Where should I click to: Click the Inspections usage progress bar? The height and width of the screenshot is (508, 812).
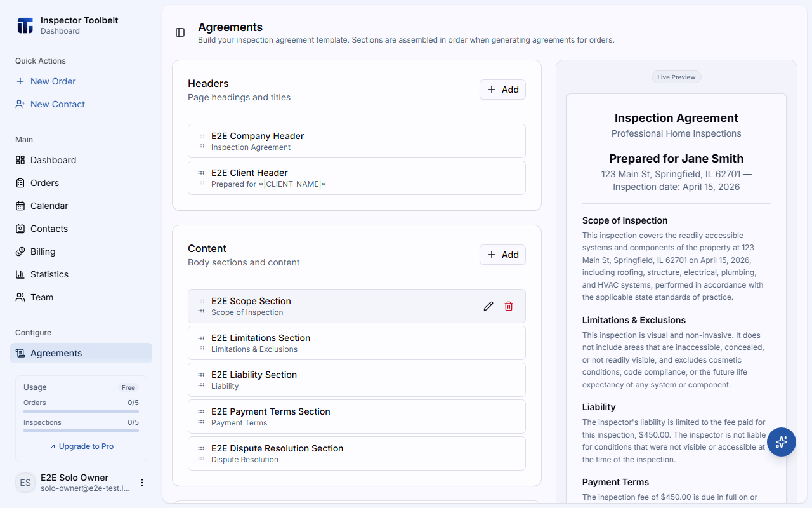[81, 431]
